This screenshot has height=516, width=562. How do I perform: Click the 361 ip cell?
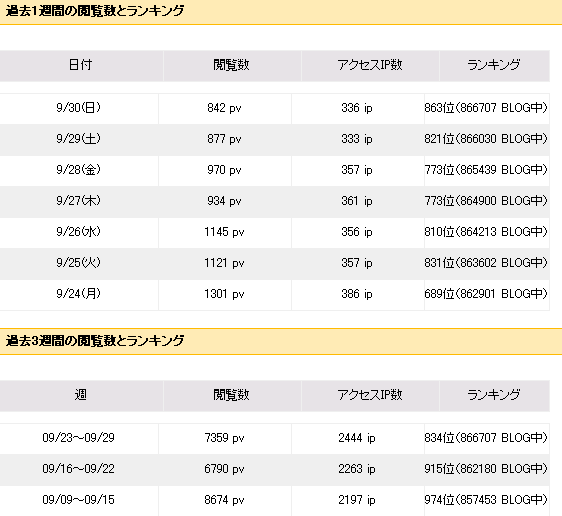point(357,201)
